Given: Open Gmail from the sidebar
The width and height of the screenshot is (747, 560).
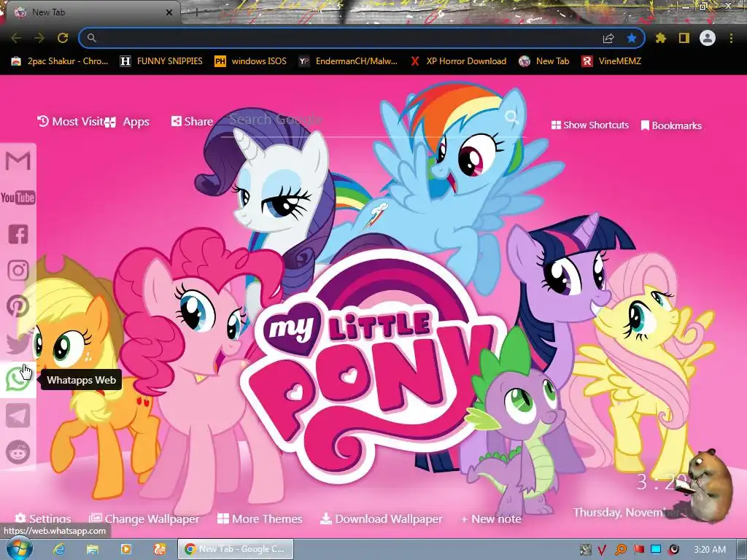Looking at the screenshot, I should tap(18, 161).
